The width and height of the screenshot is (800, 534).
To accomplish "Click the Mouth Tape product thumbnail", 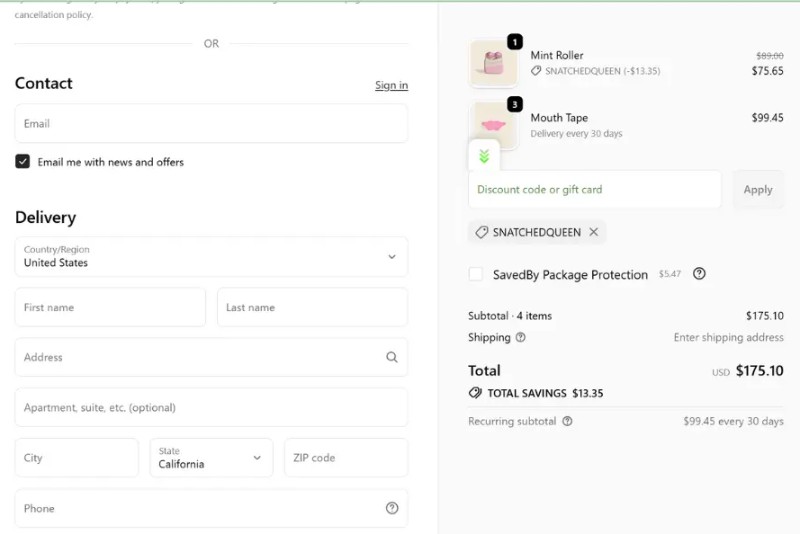I will tap(493, 125).
